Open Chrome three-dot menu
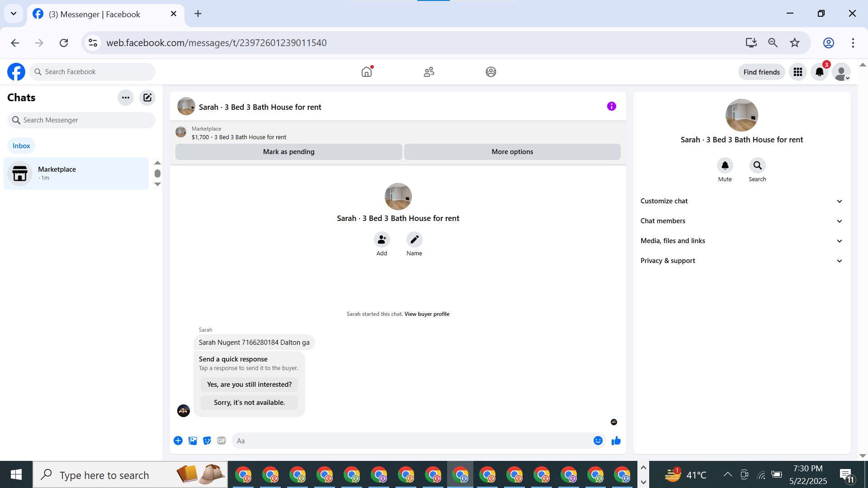Image resolution: width=868 pixels, height=488 pixels. [853, 42]
